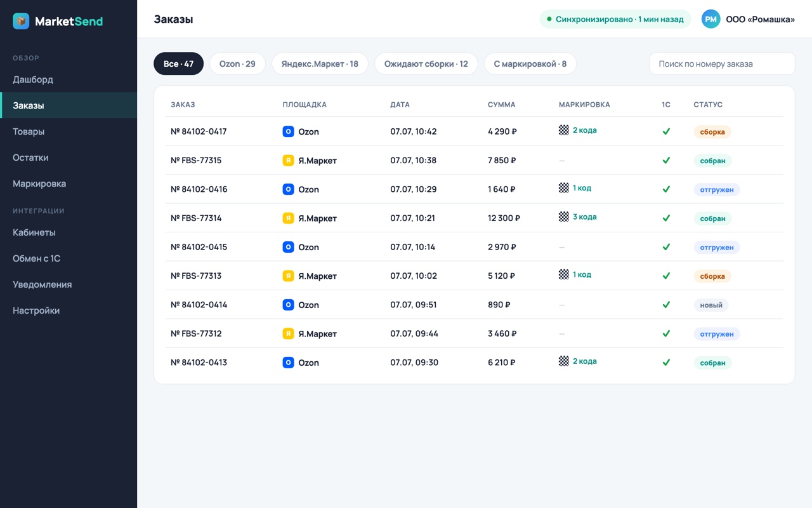Click the 3 кода marking link
Viewport: 812px width, 508px height.
click(x=584, y=217)
